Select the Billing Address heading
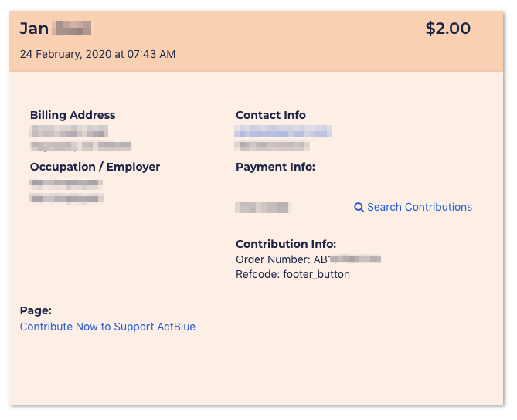517x420 pixels. click(x=73, y=115)
